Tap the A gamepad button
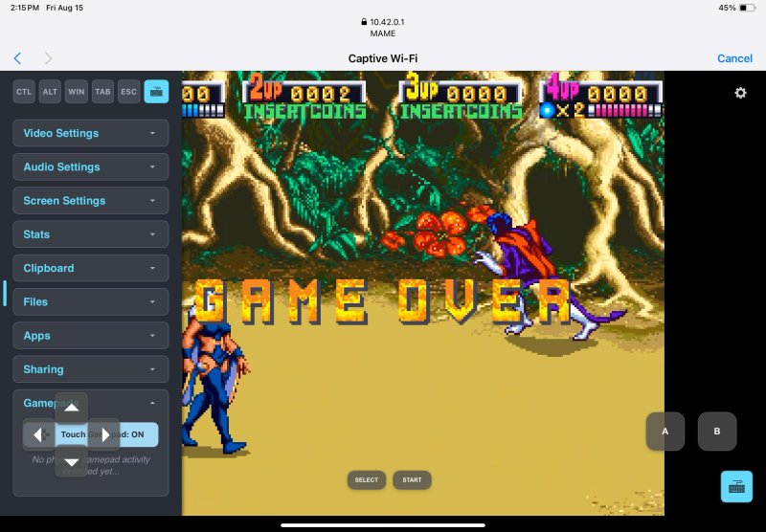 (x=665, y=432)
